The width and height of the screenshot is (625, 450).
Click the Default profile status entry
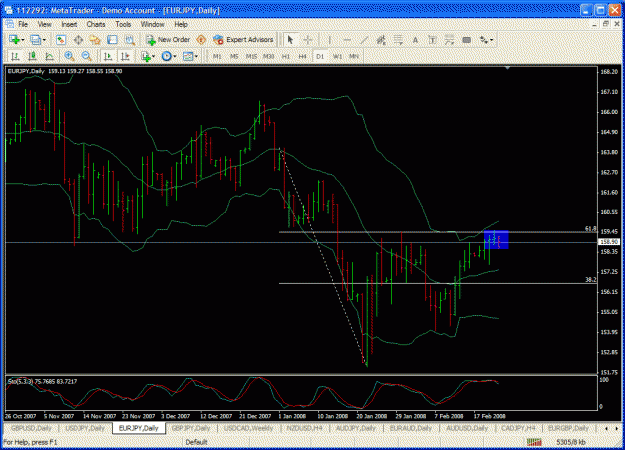pos(197,442)
